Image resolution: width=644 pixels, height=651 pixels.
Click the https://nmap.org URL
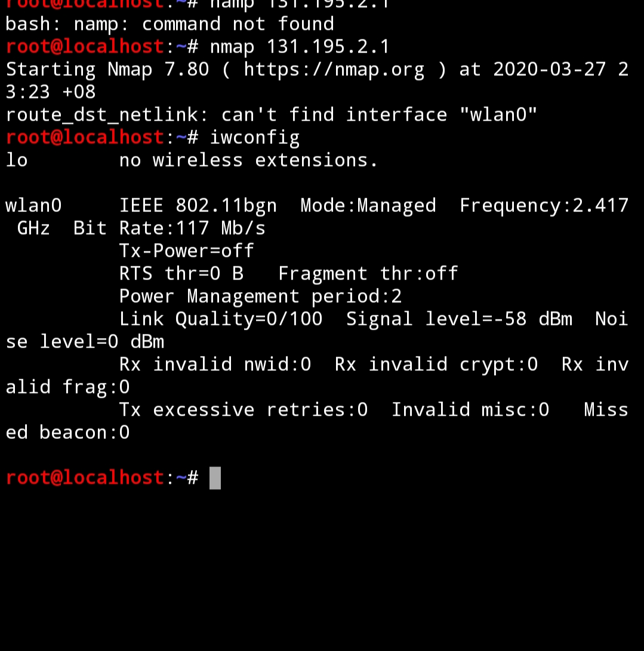(334, 69)
